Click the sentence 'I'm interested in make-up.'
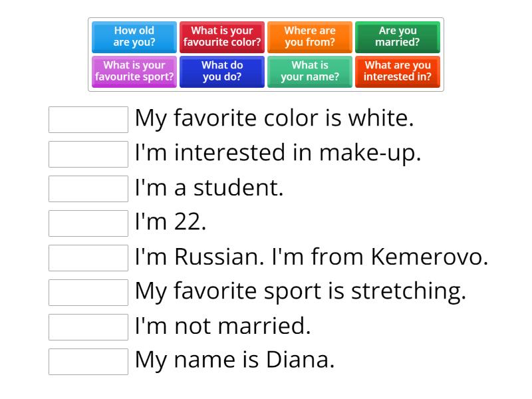 278,153
